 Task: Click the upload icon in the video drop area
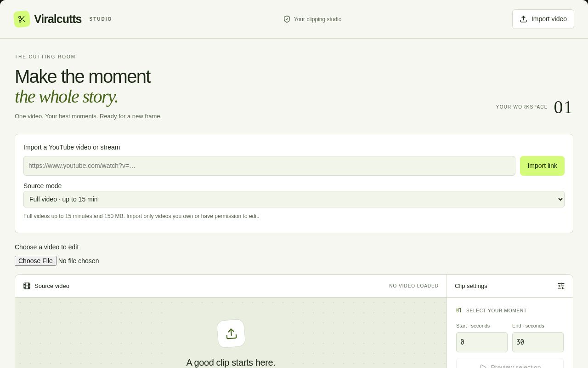tap(231, 333)
